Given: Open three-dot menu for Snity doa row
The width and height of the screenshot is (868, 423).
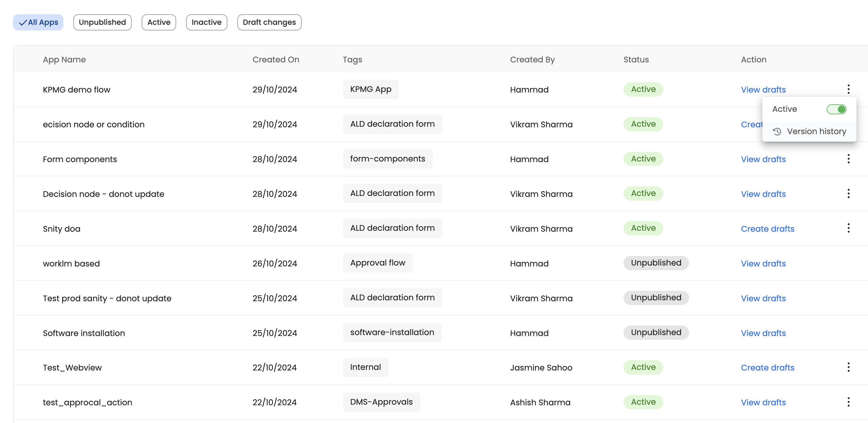Looking at the screenshot, I should coord(848,228).
